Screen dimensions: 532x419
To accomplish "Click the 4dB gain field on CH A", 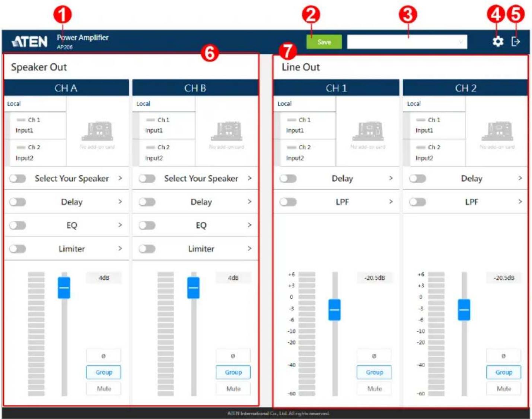I will [x=104, y=278].
